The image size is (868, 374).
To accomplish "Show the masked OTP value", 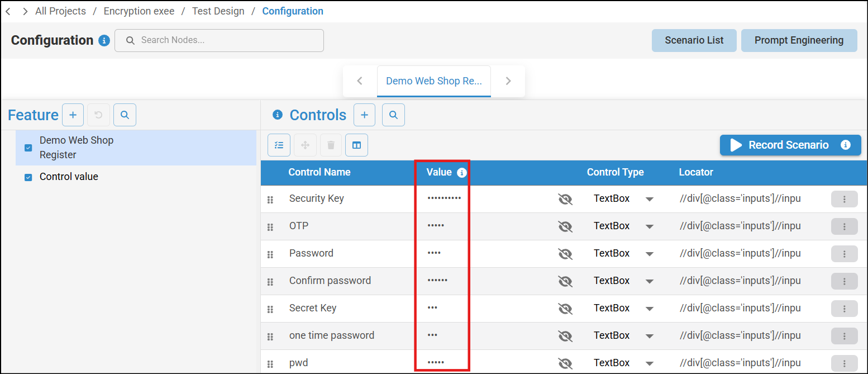I will click(x=565, y=226).
